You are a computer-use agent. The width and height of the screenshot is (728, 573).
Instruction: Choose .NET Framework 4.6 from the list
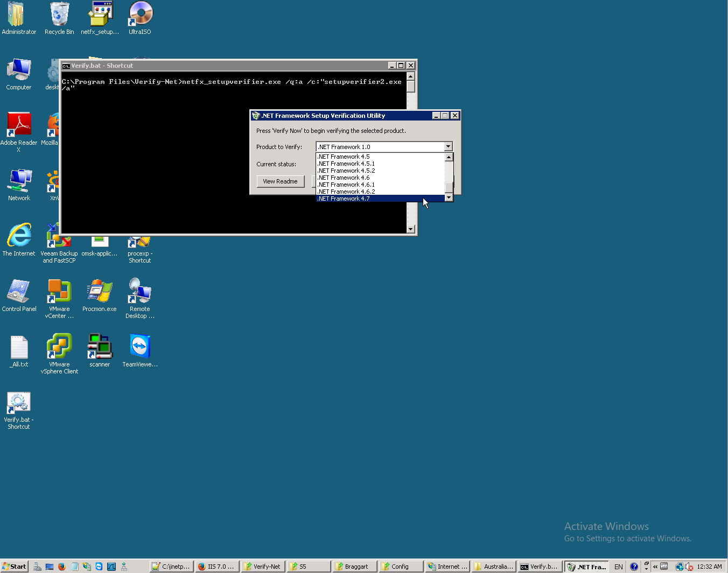coord(380,178)
